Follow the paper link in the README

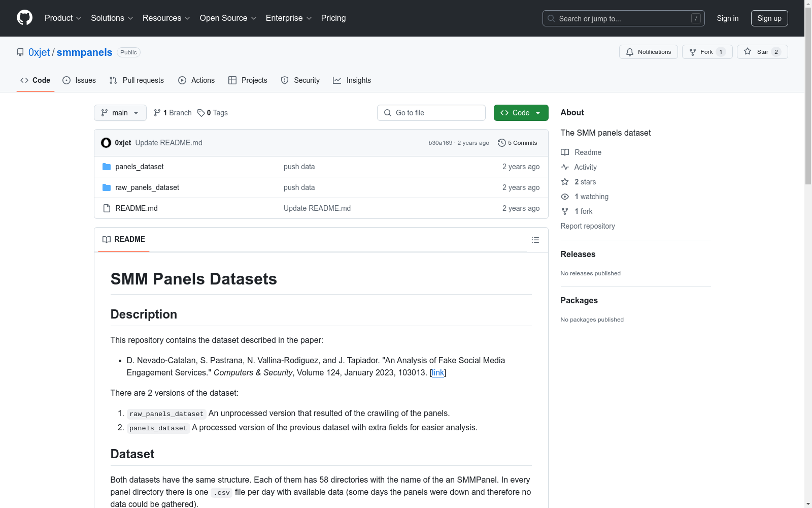pyautogui.click(x=438, y=372)
